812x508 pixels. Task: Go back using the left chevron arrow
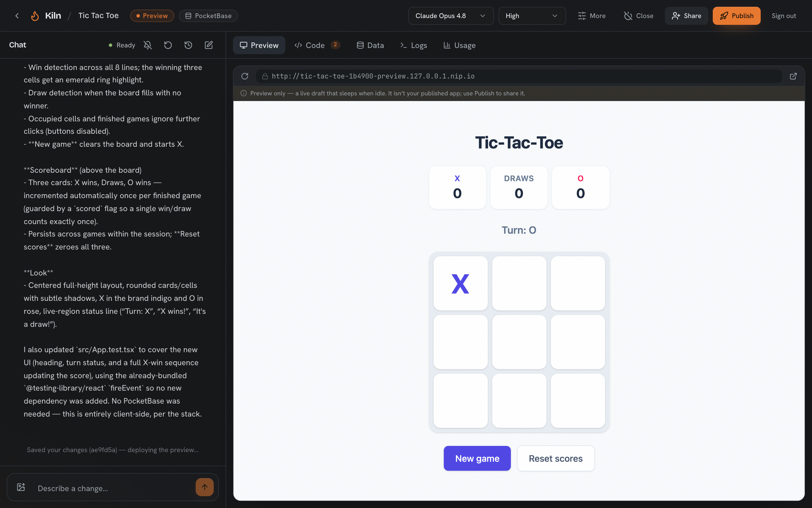point(17,16)
